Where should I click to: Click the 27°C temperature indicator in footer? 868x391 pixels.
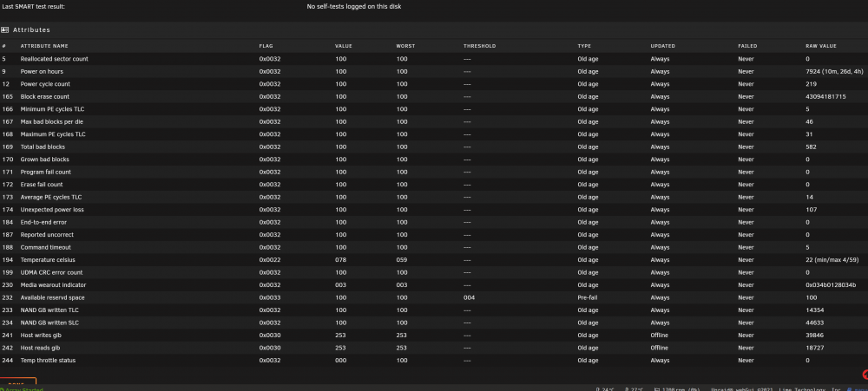point(635,389)
